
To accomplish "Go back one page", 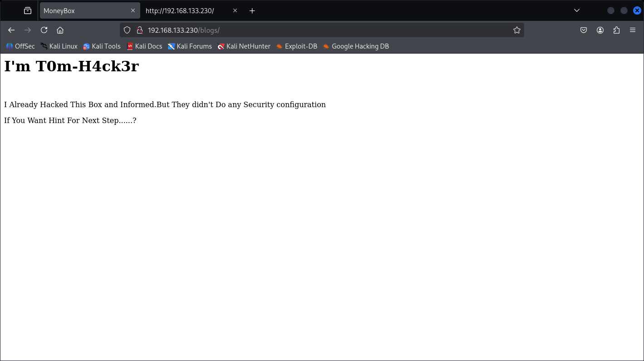I will 11,30.
